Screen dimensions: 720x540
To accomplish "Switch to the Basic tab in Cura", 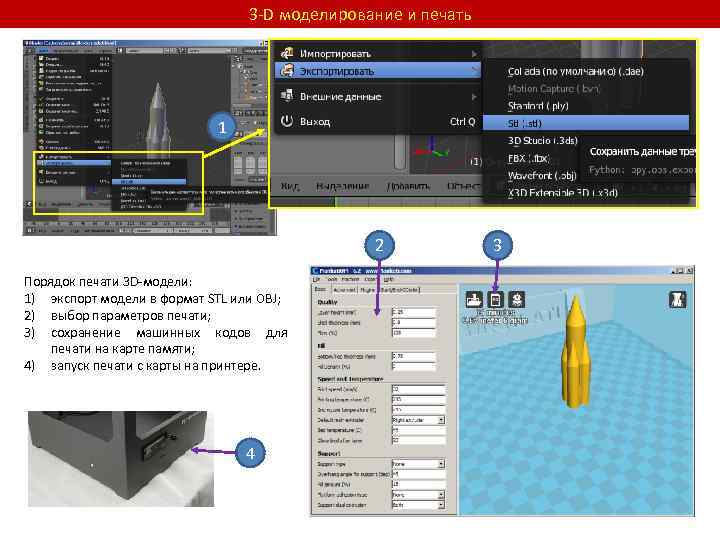I will click(x=321, y=289).
